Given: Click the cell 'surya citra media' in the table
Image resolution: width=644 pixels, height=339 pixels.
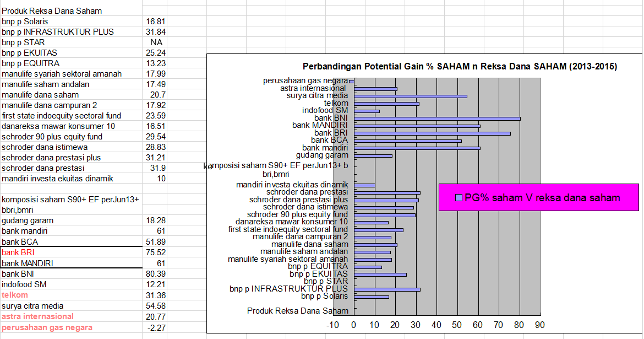Looking at the screenshot, I should (71, 306).
